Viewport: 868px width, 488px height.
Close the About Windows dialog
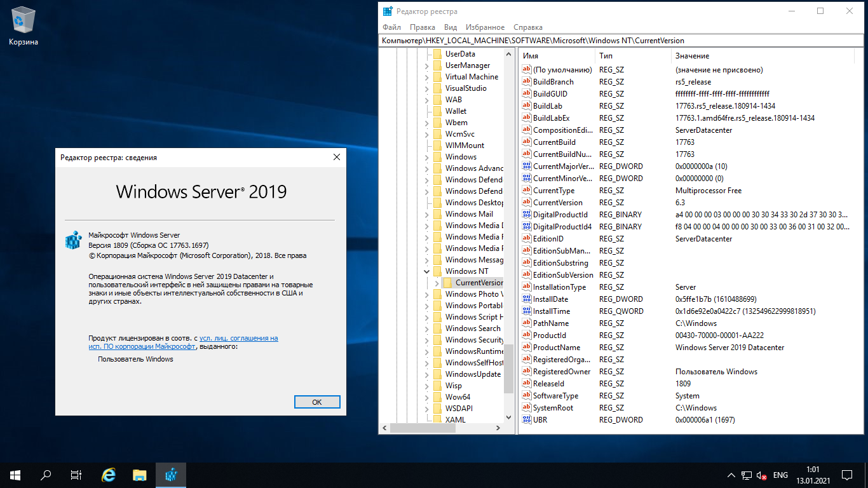tap(337, 157)
